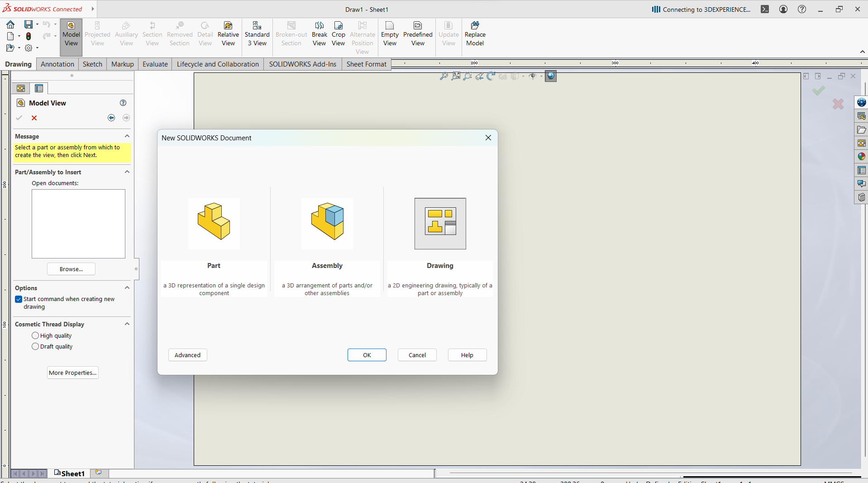Open command prompt icon in title bar
Screen dimensions: 868x483
pos(765,9)
